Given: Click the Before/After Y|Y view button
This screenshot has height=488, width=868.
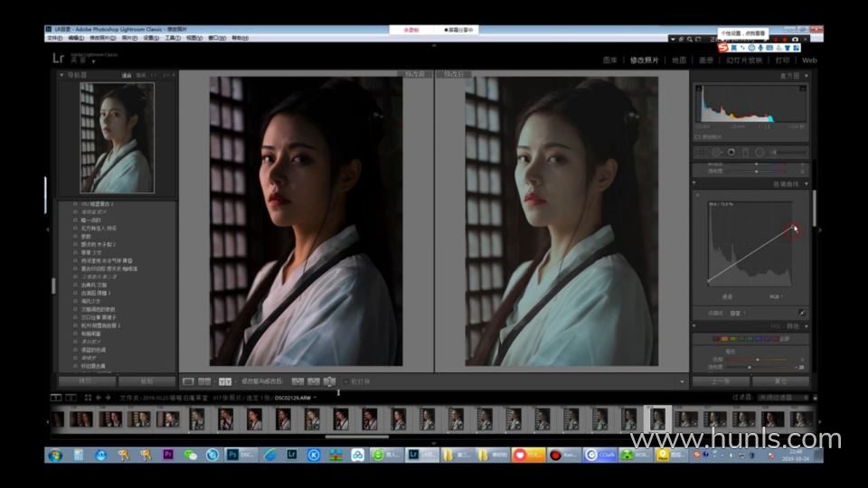Looking at the screenshot, I should point(224,381).
